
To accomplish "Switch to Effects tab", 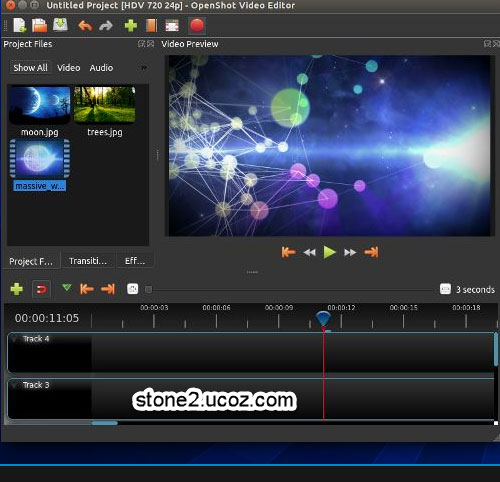I will point(135,261).
